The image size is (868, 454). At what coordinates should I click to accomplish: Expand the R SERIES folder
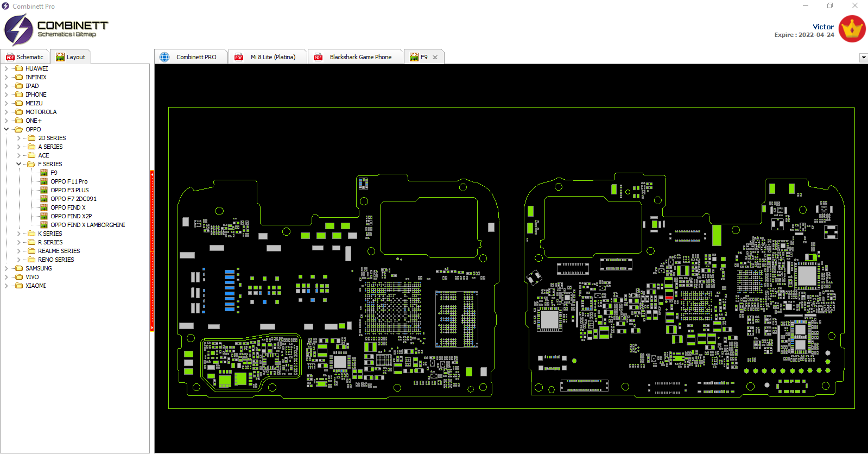pos(18,242)
